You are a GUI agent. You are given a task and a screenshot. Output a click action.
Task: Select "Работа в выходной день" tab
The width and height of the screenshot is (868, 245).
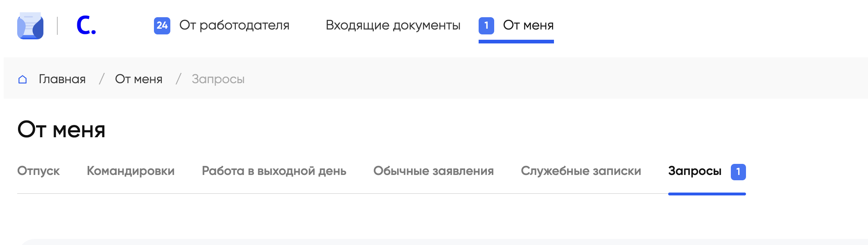click(x=274, y=171)
